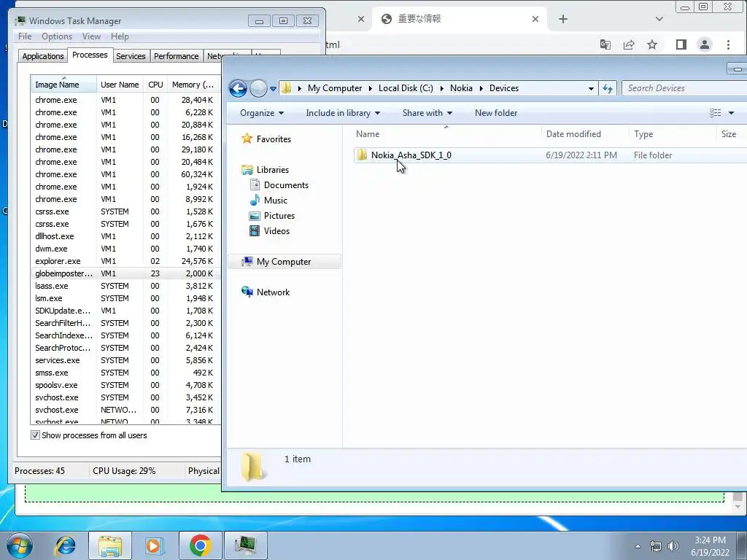Select lsass.exe process
747x560 pixels.
pos(125,286)
